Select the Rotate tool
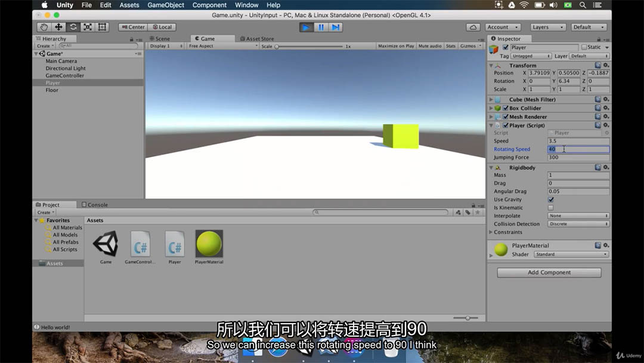This screenshot has height=363, width=644. pyautogui.click(x=73, y=27)
